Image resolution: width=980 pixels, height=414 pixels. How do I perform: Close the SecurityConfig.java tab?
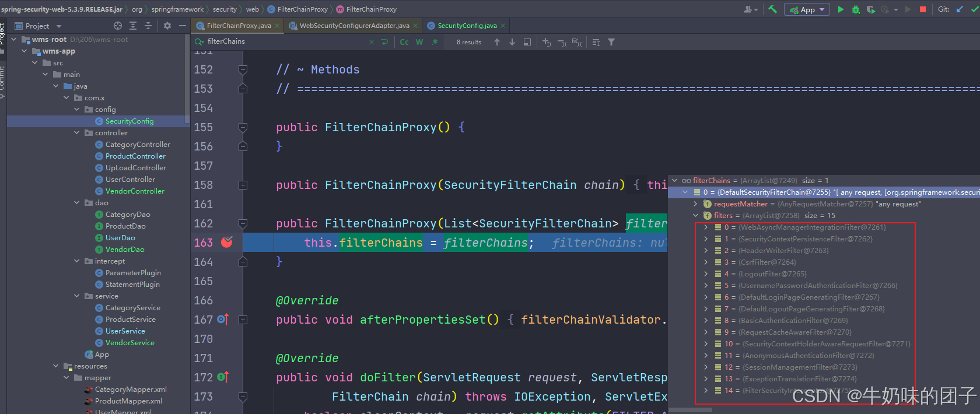tap(503, 26)
